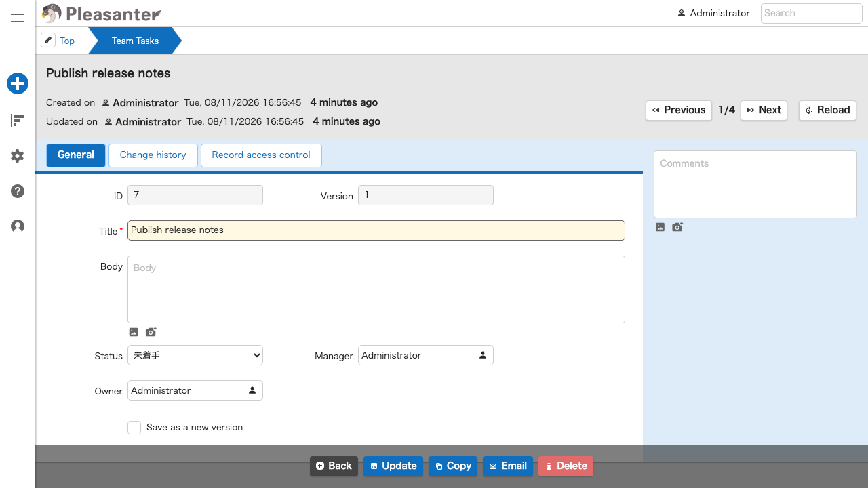Image resolution: width=868 pixels, height=488 pixels.
Task: Go to Next record
Action: (764, 110)
